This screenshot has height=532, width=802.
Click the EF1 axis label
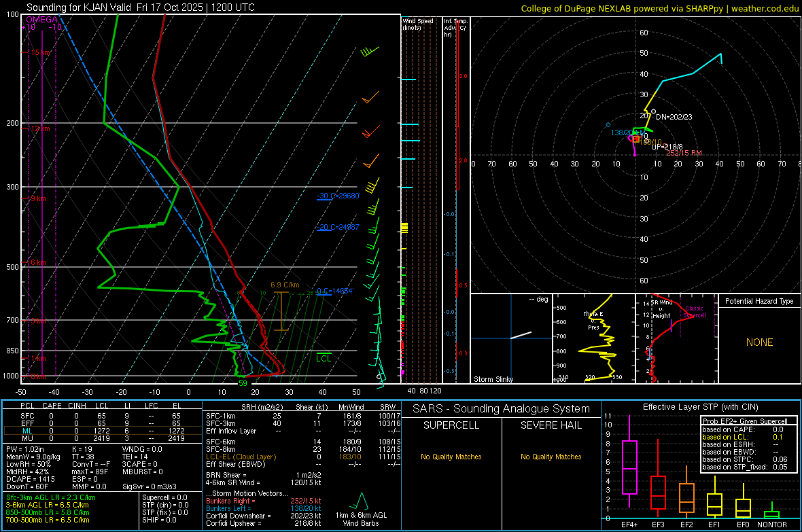714,525
